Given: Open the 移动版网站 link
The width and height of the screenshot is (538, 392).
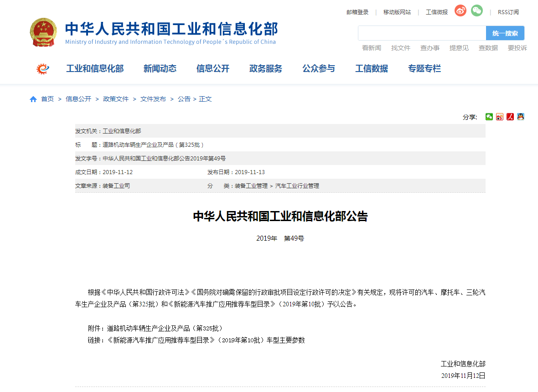Looking at the screenshot, I should [x=397, y=12].
